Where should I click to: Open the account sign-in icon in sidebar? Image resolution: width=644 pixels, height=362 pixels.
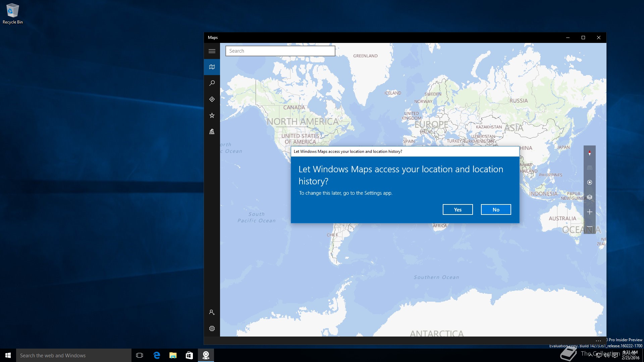[212, 312]
